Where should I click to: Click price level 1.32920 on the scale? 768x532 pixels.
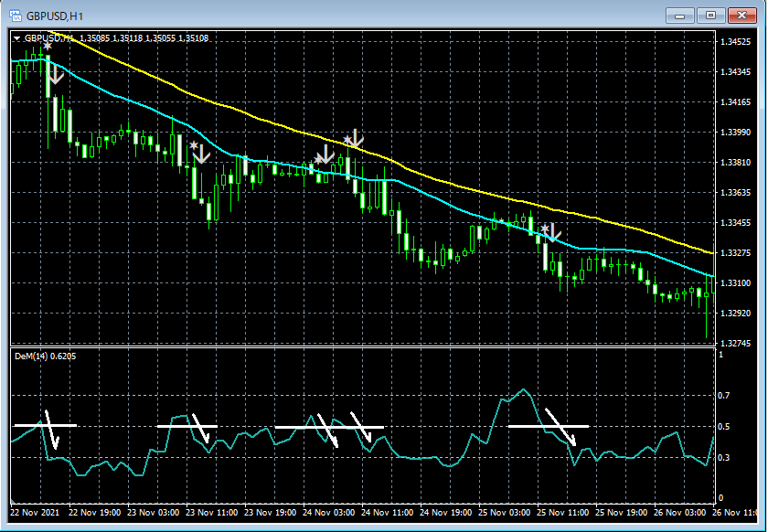(x=736, y=313)
